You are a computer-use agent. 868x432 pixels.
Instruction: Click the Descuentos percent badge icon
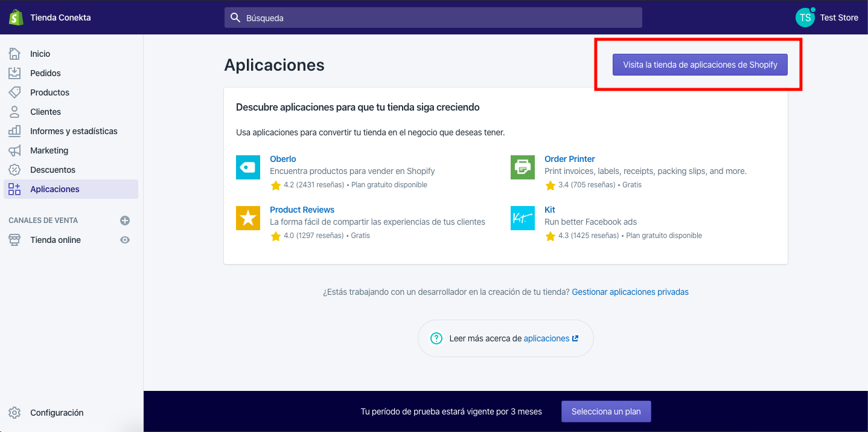[x=14, y=170]
